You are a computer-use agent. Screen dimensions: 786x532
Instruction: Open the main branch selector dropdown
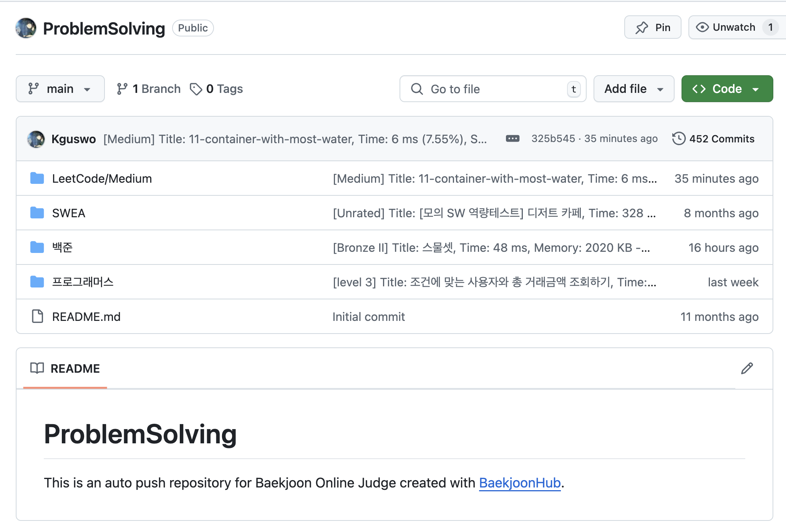60,89
